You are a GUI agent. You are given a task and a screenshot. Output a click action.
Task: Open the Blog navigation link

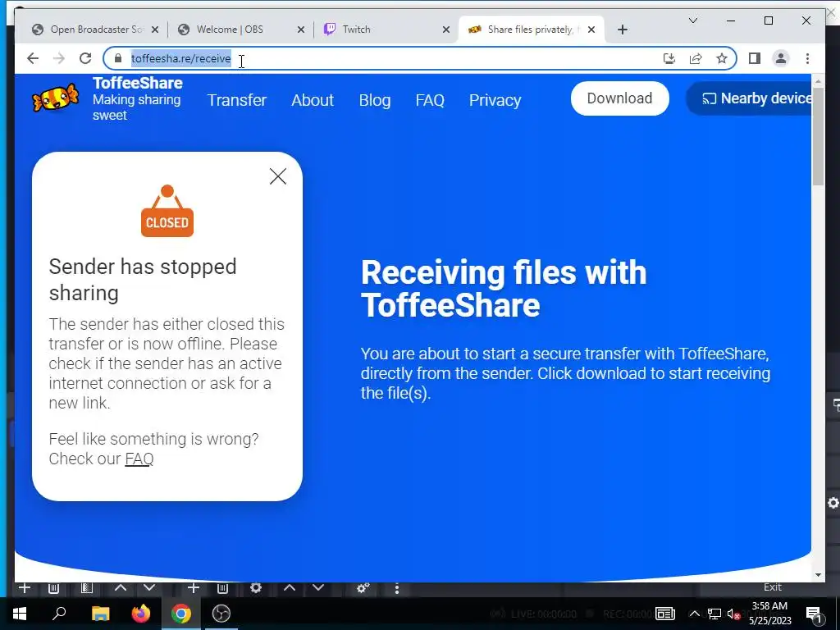[x=374, y=100]
